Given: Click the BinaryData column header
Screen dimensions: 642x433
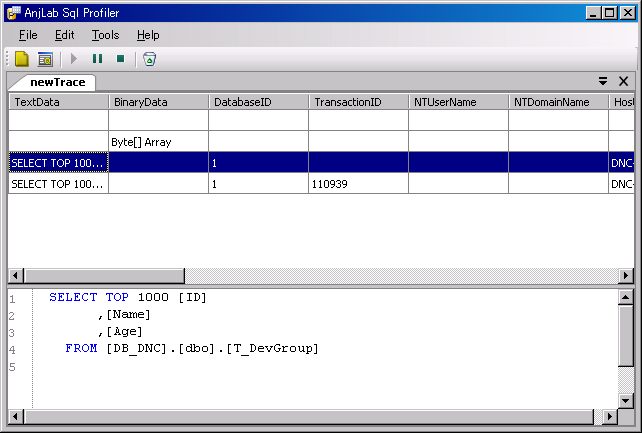Looking at the screenshot, I should (159, 102).
